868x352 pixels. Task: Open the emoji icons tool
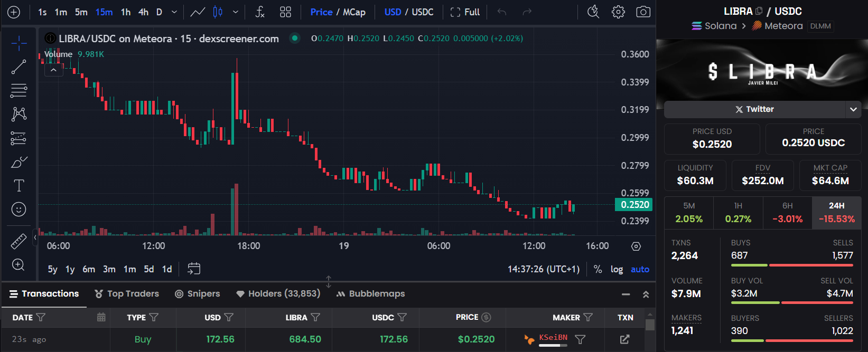coord(18,210)
